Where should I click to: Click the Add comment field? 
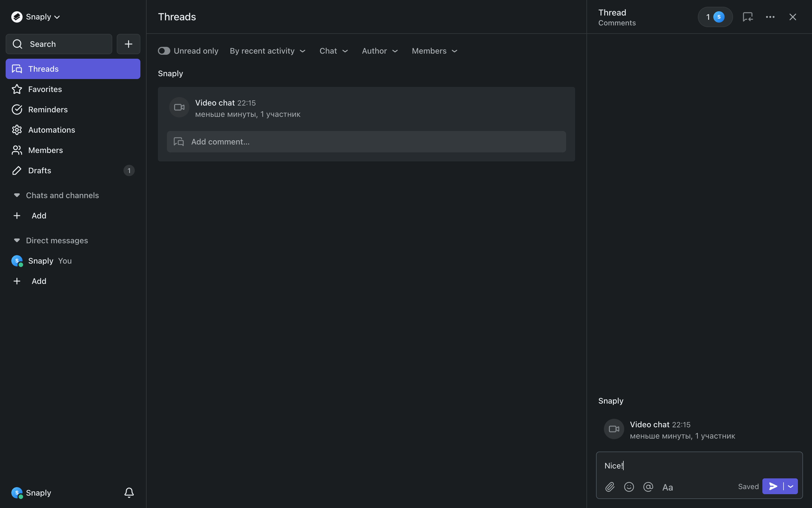coord(367,142)
